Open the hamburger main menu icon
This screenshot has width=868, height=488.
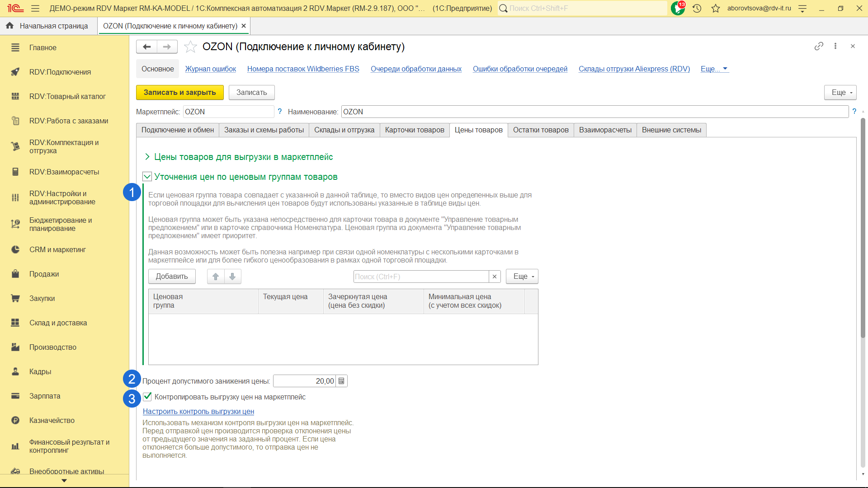[35, 8]
